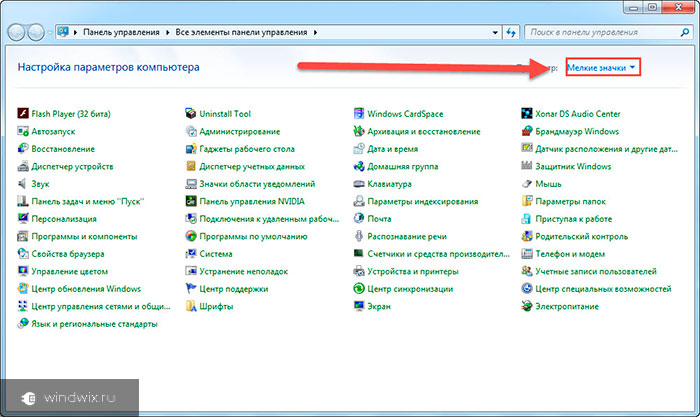Open the Приступая к работе link
Image resolution: width=700 pixels, height=417 pixels.
click(574, 219)
